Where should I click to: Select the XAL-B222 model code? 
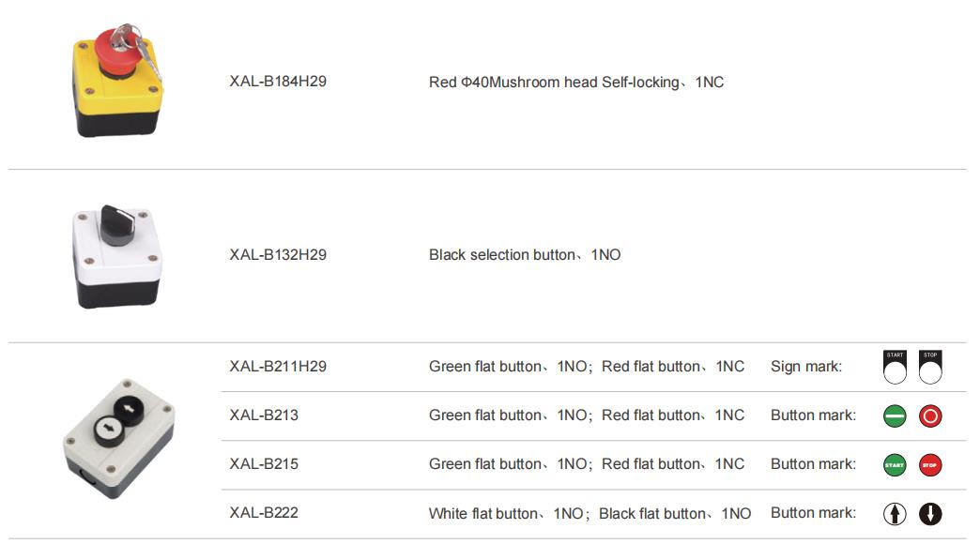click(264, 512)
